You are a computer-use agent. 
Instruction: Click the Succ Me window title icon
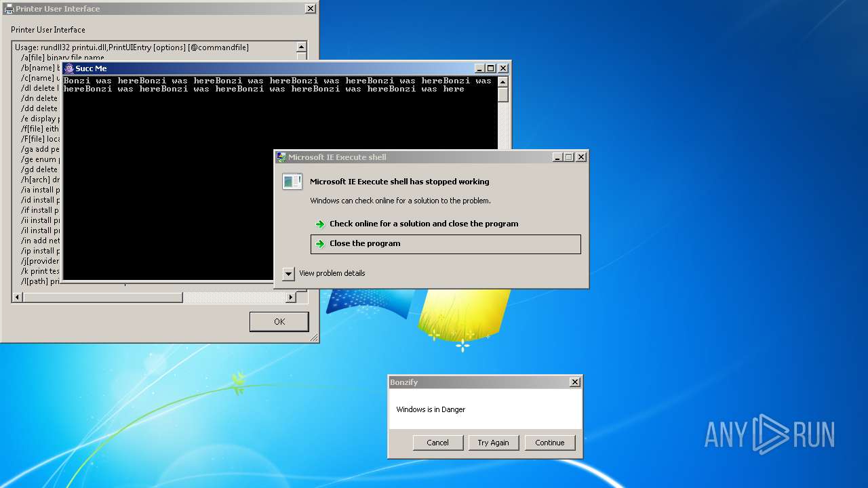click(x=68, y=68)
